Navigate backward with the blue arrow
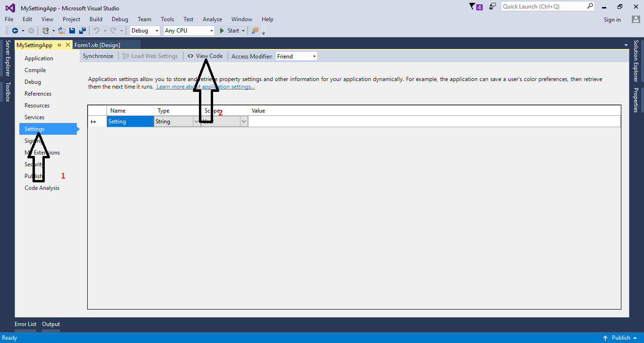 tap(15, 31)
